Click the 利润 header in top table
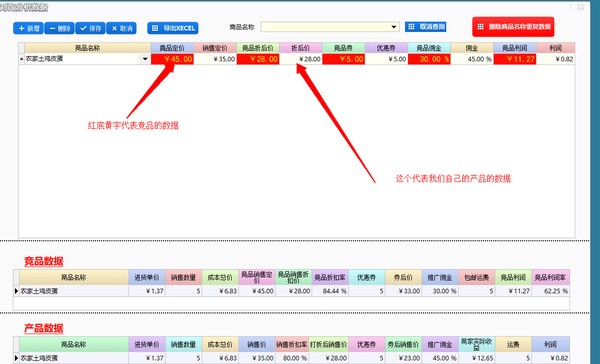 (556, 48)
